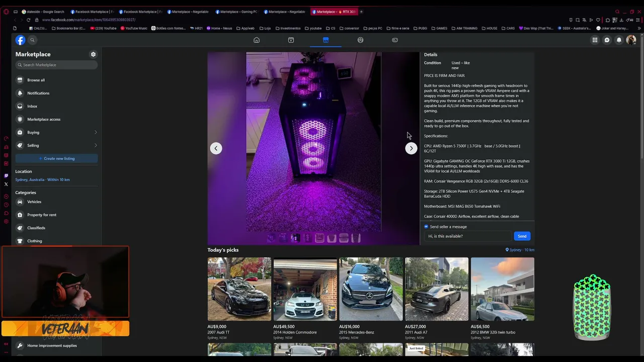The height and width of the screenshot is (362, 644).
Task: Click the 'Hi, is this available?' message field
Action: (468, 236)
